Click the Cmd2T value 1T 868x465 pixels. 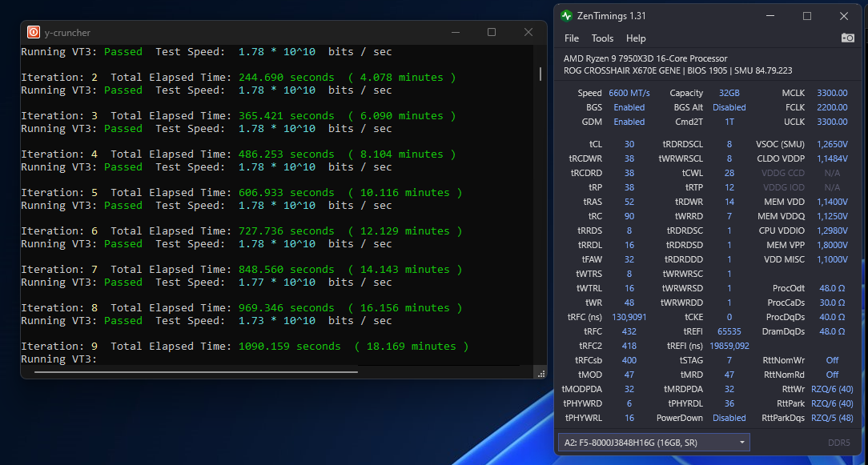729,122
